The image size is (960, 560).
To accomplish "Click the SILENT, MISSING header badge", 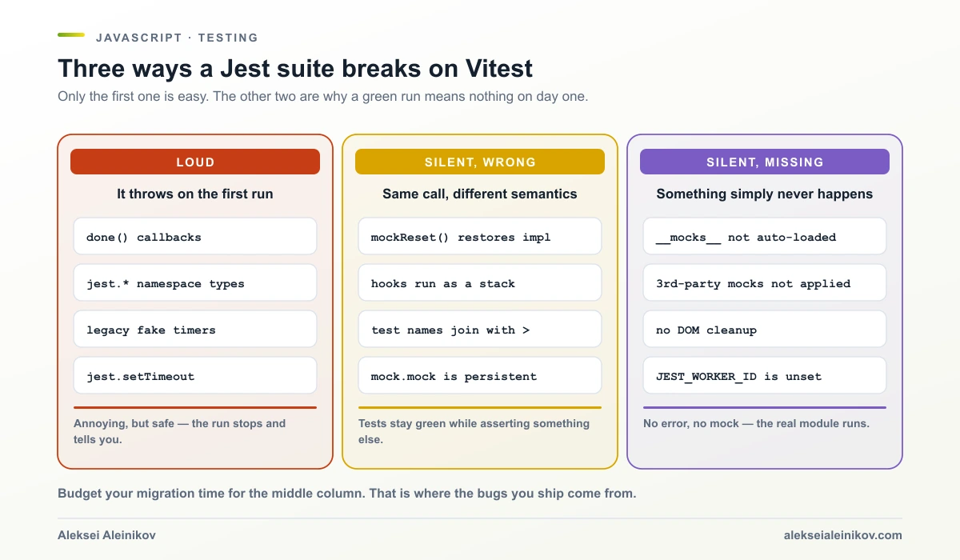I will [x=765, y=162].
